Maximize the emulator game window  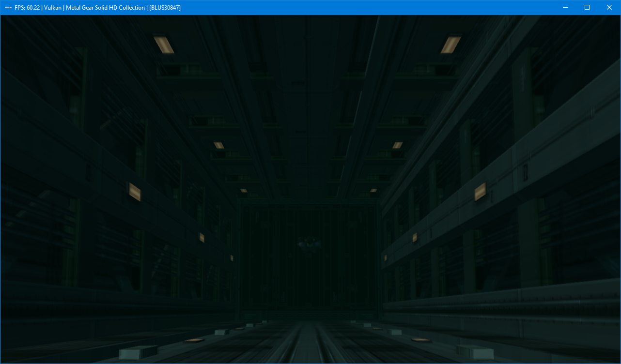point(587,8)
